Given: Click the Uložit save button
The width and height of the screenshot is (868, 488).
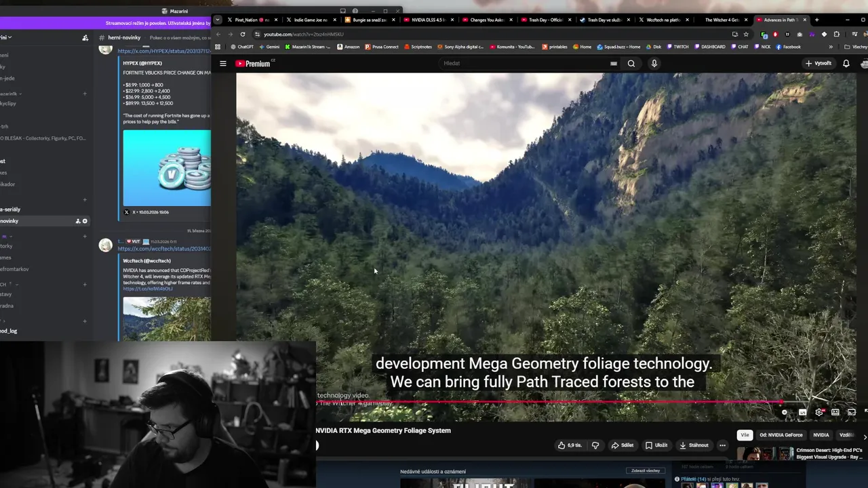Looking at the screenshot, I should point(656,445).
